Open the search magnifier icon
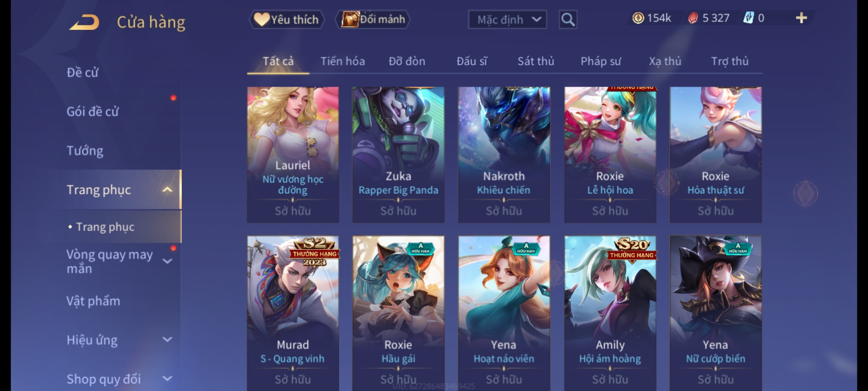This screenshot has width=868, height=391. point(568,20)
